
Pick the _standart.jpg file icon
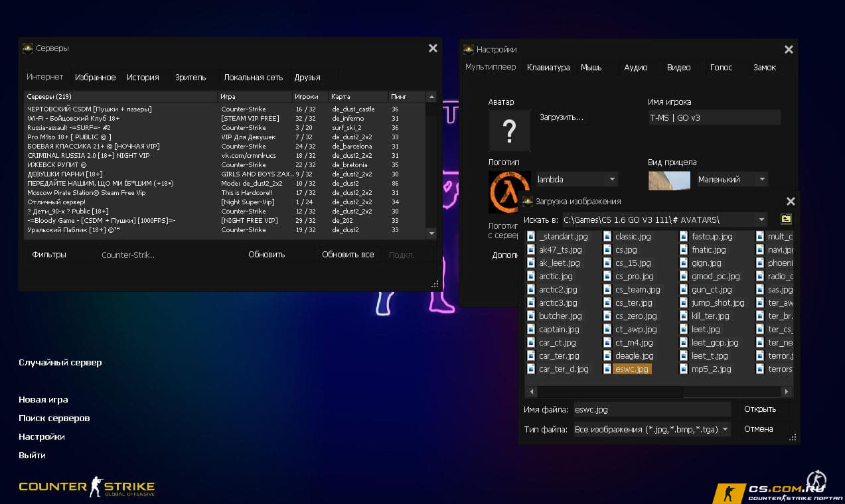point(531,237)
